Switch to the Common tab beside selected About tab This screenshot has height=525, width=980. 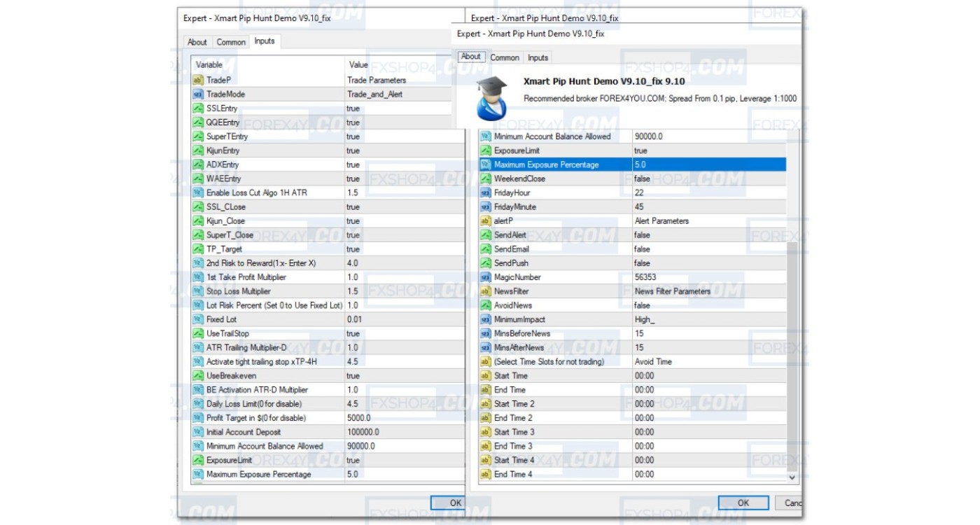pos(504,57)
